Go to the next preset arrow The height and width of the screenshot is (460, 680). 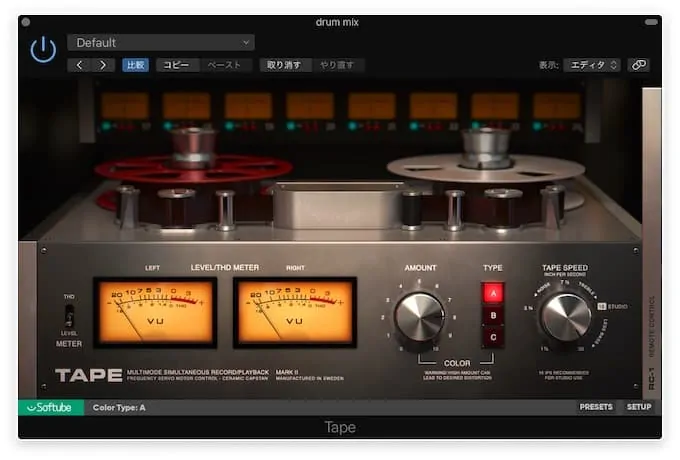coord(103,65)
